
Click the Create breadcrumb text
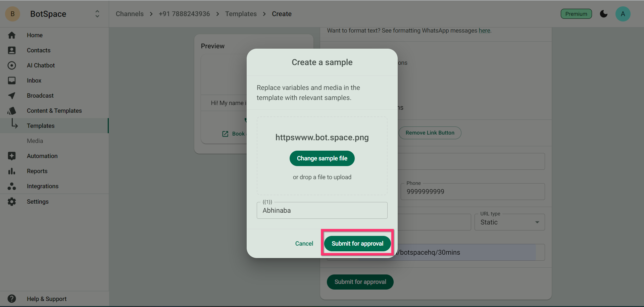coord(282,14)
